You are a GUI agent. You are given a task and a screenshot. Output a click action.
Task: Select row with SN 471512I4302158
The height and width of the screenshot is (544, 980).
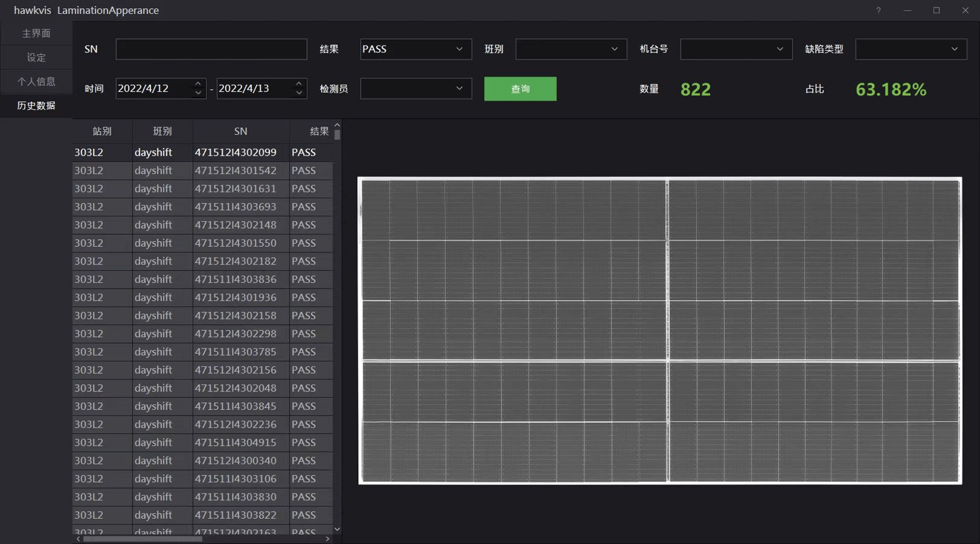click(x=202, y=315)
